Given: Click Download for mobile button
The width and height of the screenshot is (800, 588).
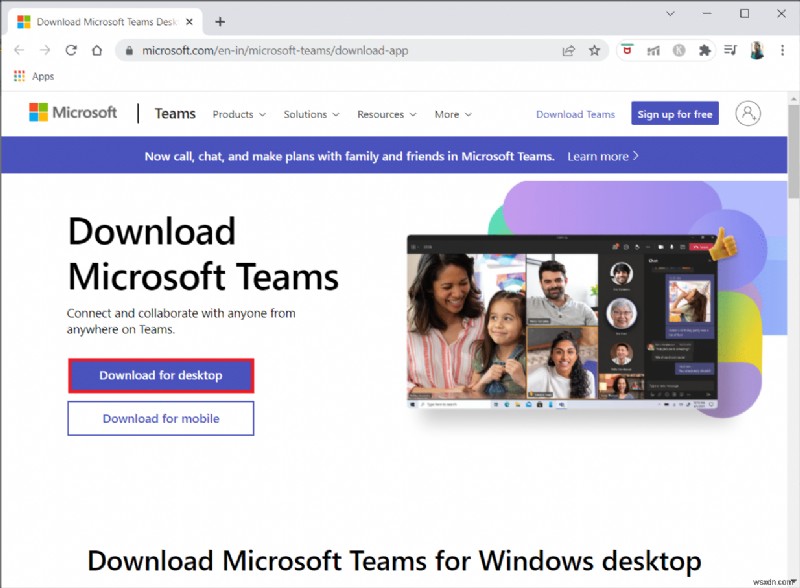Looking at the screenshot, I should click(x=161, y=419).
